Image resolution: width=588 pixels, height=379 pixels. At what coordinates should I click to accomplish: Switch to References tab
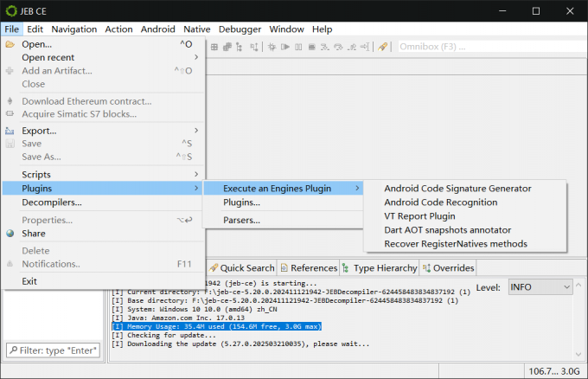point(309,268)
